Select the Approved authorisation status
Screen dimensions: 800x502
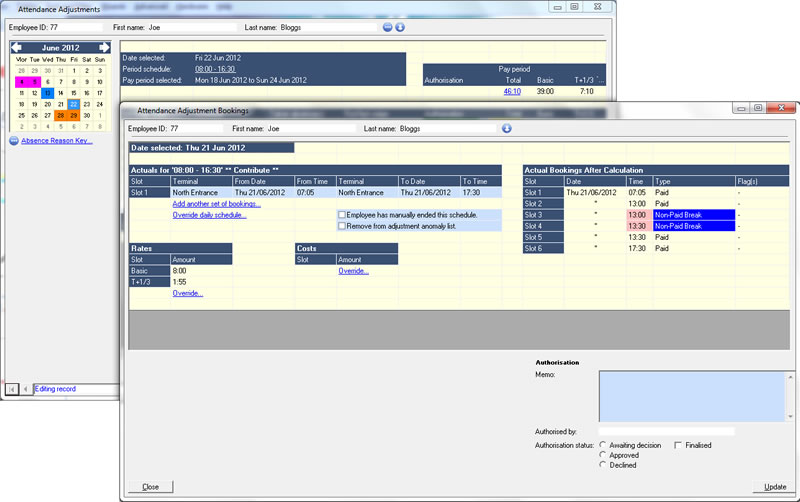pos(602,455)
